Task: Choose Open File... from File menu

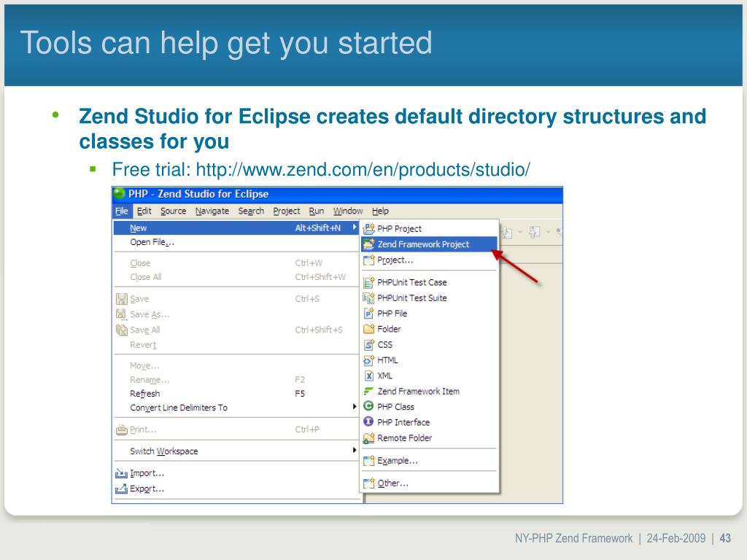Action: tap(236, 242)
